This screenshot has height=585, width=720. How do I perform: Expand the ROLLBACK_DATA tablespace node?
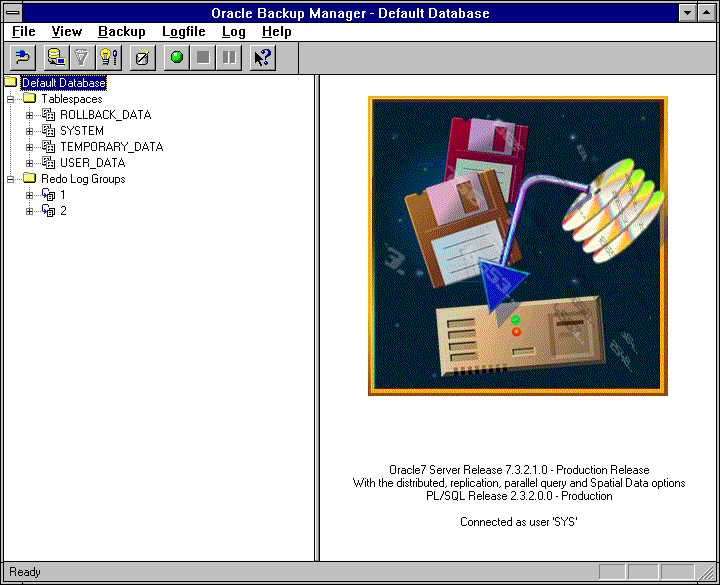pos(30,115)
